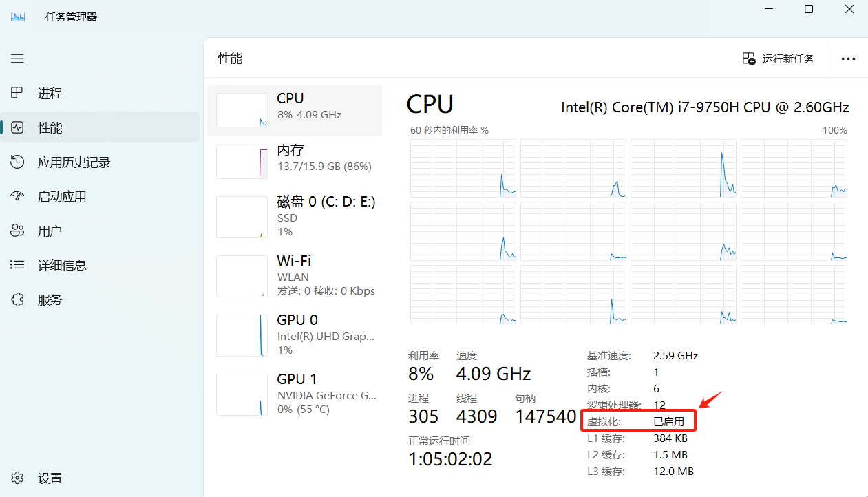Switch to the Wi-Fi performance entry
The image size is (868, 497).
coord(295,275)
